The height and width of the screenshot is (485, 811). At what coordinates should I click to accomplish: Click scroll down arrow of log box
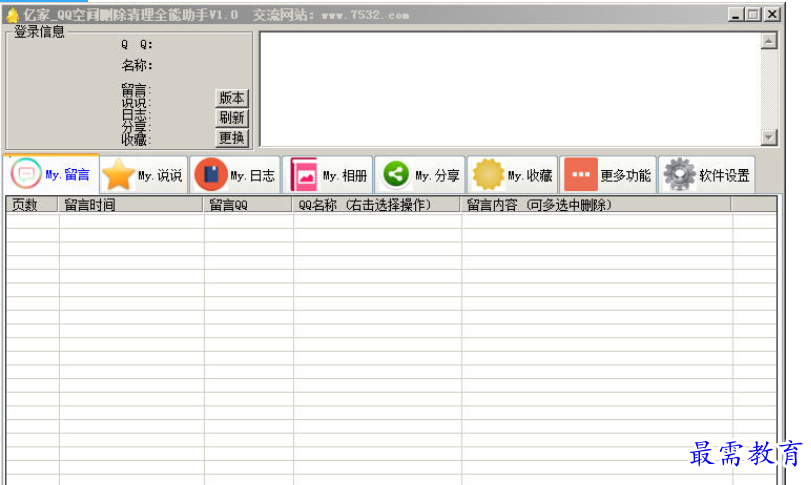(769, 137)
